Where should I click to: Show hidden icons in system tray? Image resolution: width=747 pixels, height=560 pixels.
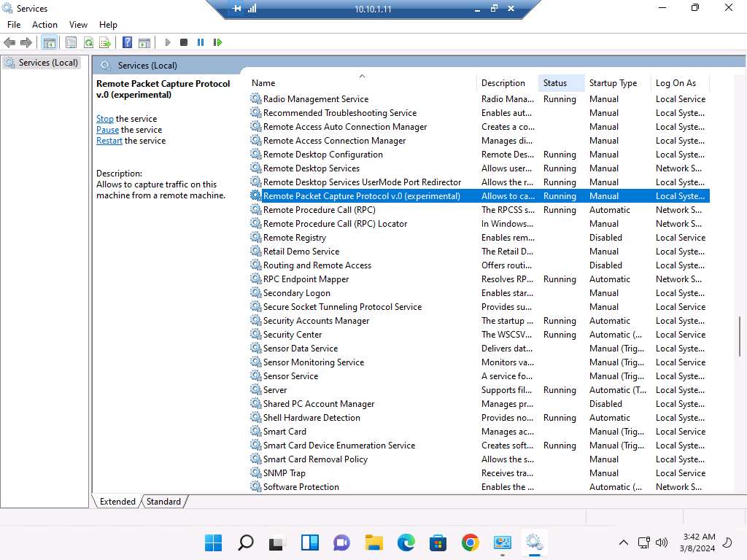coord(623,542)
